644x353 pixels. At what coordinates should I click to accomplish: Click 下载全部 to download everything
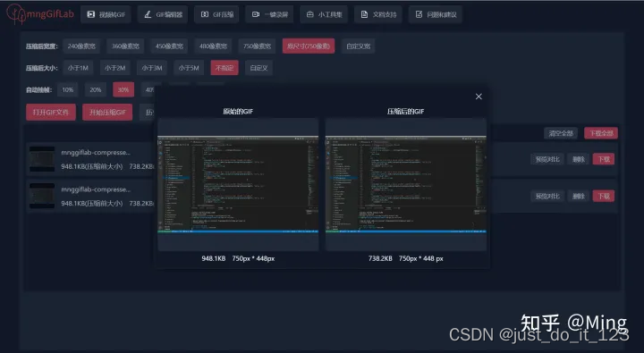click(601, 133)
